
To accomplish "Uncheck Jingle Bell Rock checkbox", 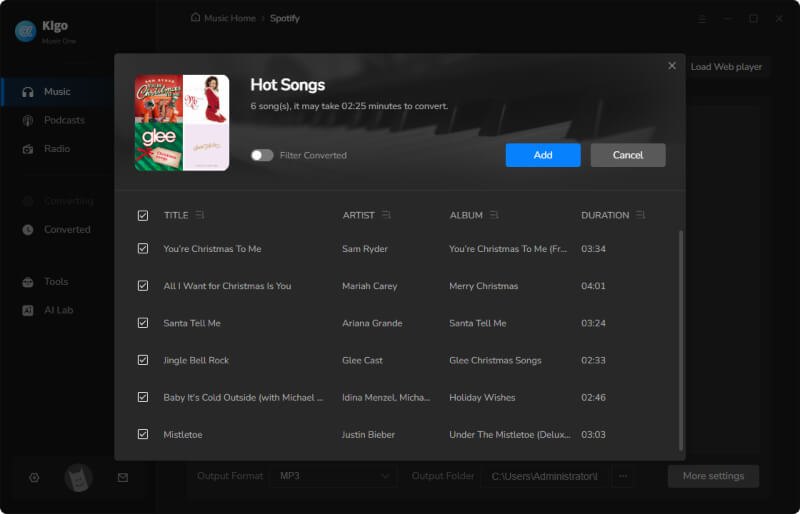I will click(143, 360).
